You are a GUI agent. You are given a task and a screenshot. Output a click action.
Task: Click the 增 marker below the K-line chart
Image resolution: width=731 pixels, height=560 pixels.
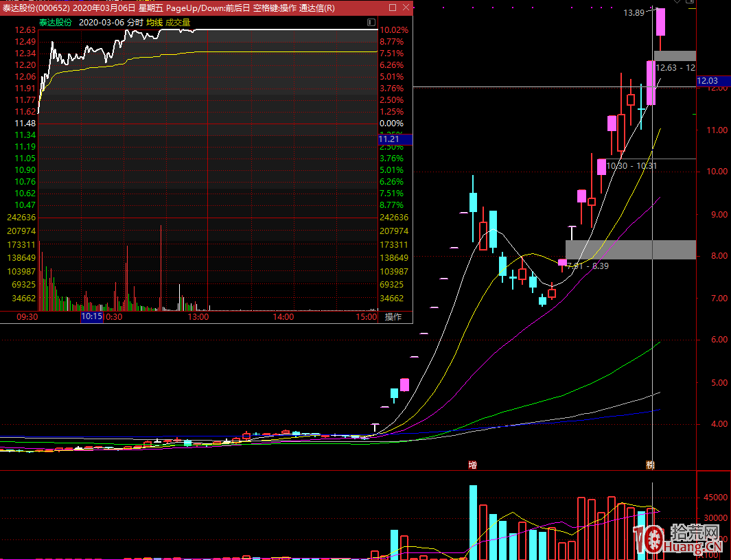click(x=472, y=465)
